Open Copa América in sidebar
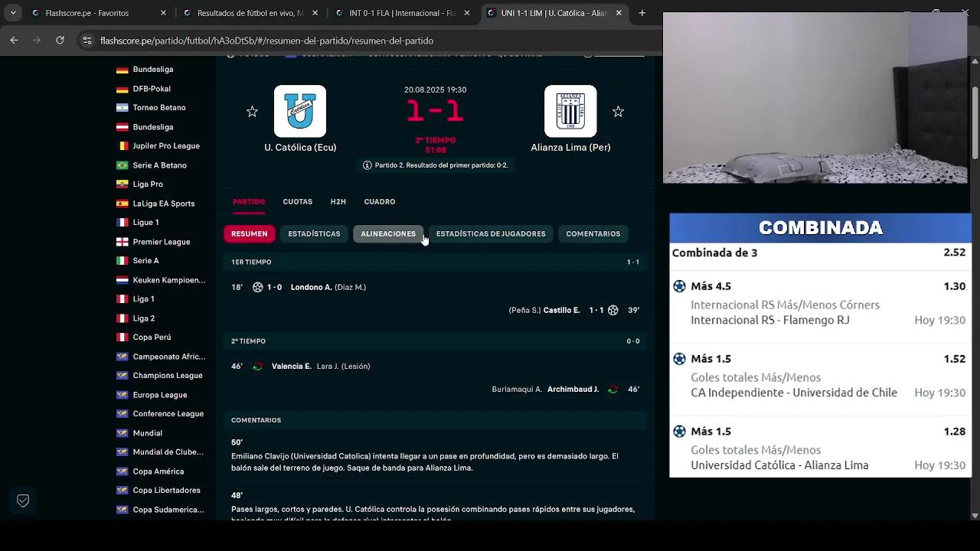The width and height of the screenshot is (980, 551). tap(158, 471)
